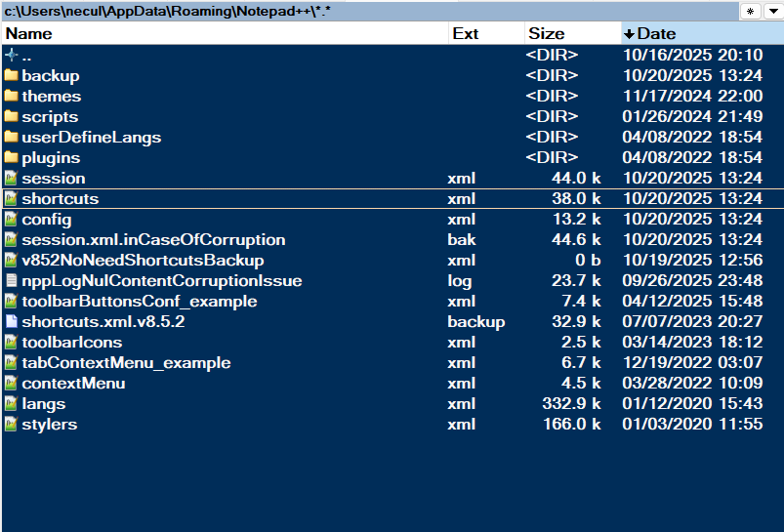The image size is (784, 532).
Task: Click the parent directory up-arrow icon
Action: pyautogui.click(x=11, y=55)
